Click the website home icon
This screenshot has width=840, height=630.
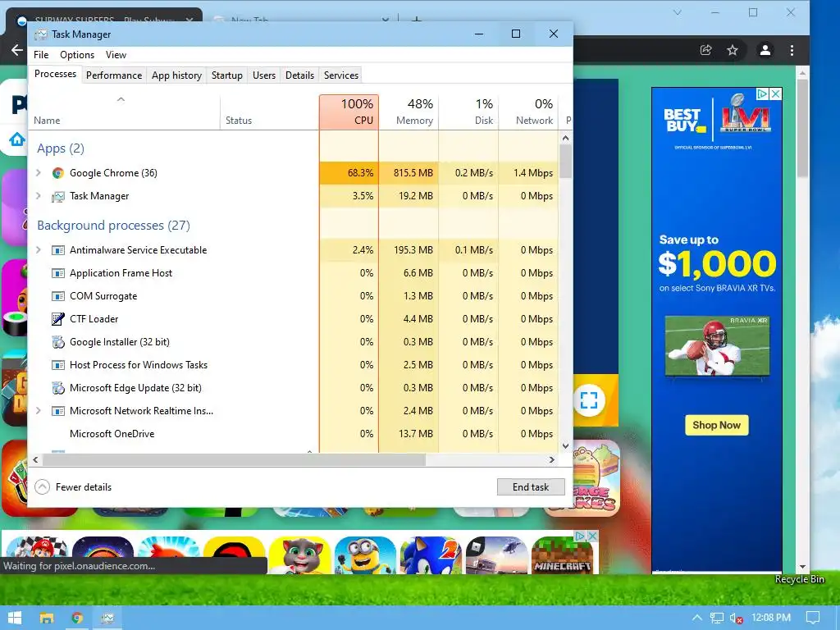(17, 139)
